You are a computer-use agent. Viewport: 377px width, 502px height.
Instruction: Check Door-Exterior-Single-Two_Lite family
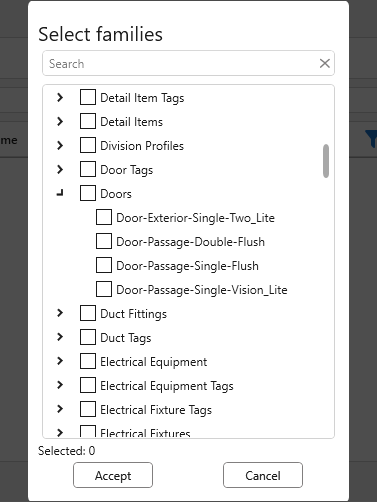click(104, 217)
